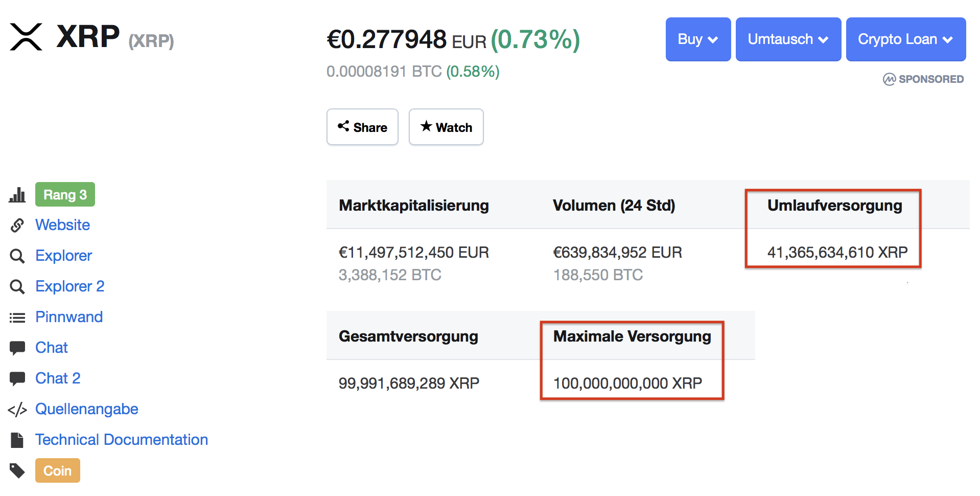Open the Crypto Loan dropdown
The image size is (980, 496).
tap(905, 39)
